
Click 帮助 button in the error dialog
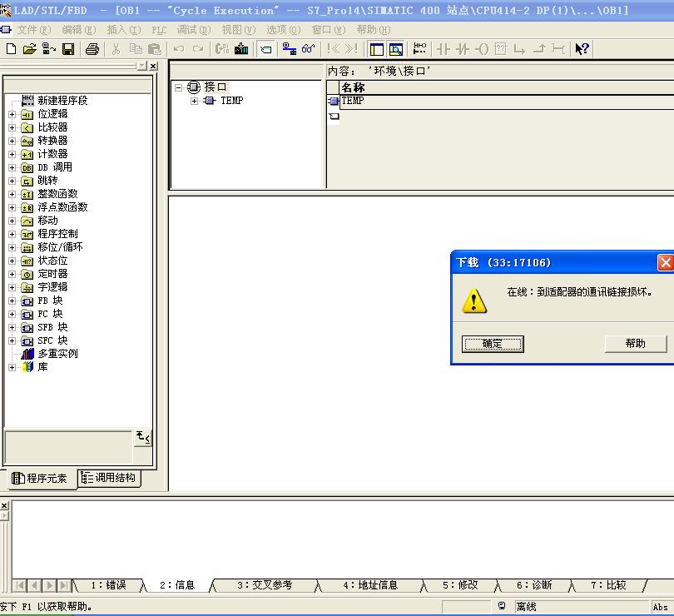[636, 344]
